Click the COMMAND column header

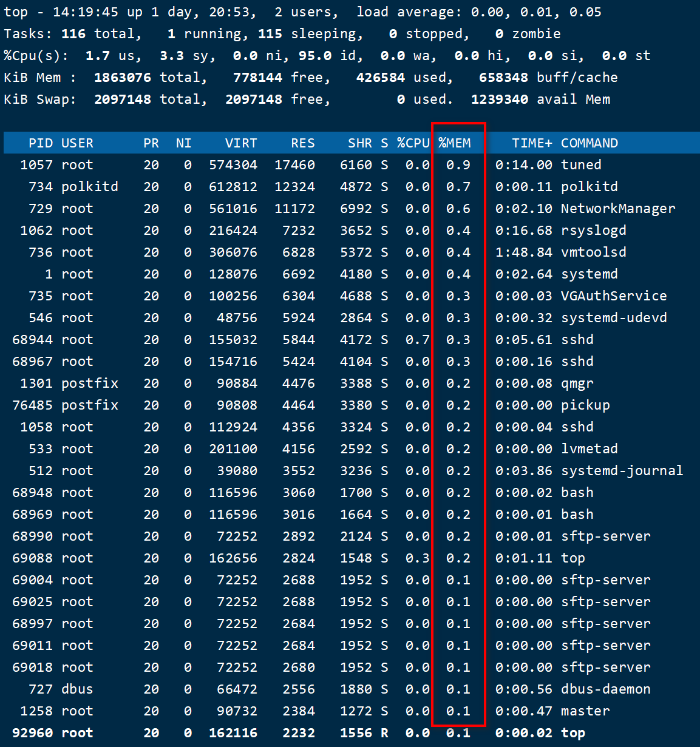pyautogui.click(x=589, y=143)
